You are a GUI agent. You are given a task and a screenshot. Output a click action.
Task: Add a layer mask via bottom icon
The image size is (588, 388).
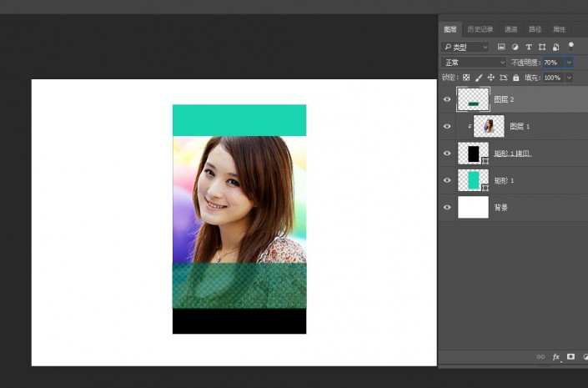(x=570, y=356)
